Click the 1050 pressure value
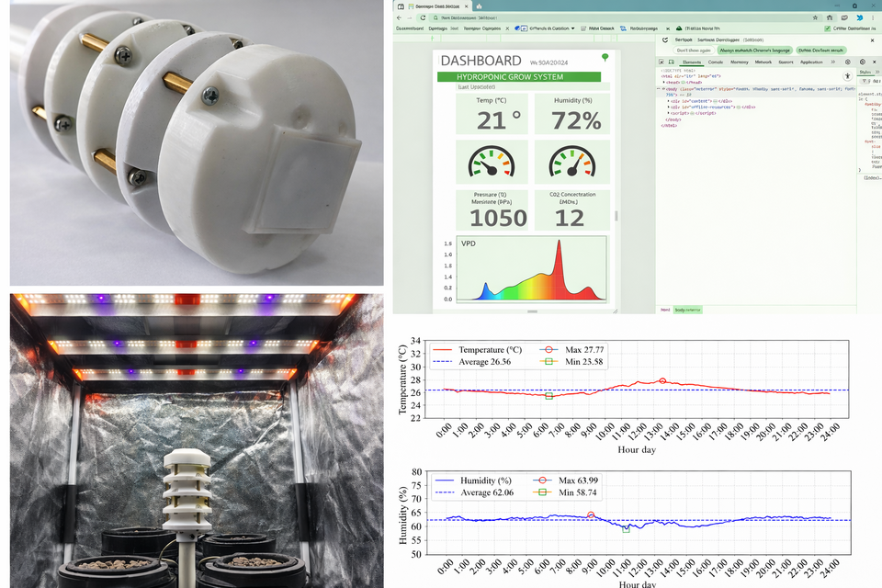The image size is (882, 588). [x=498, y=218]
